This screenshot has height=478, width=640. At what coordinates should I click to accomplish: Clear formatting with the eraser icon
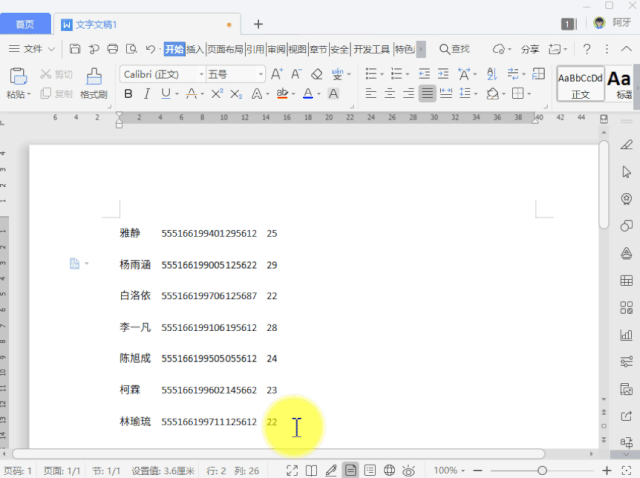point(316,74)
